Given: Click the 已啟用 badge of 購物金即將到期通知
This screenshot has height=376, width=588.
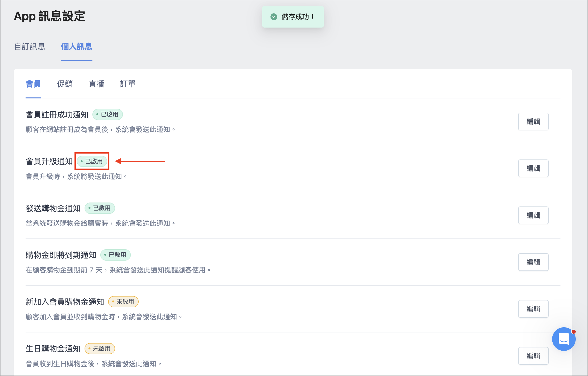Looking at the screenshot, I should (x=115, y=255).
